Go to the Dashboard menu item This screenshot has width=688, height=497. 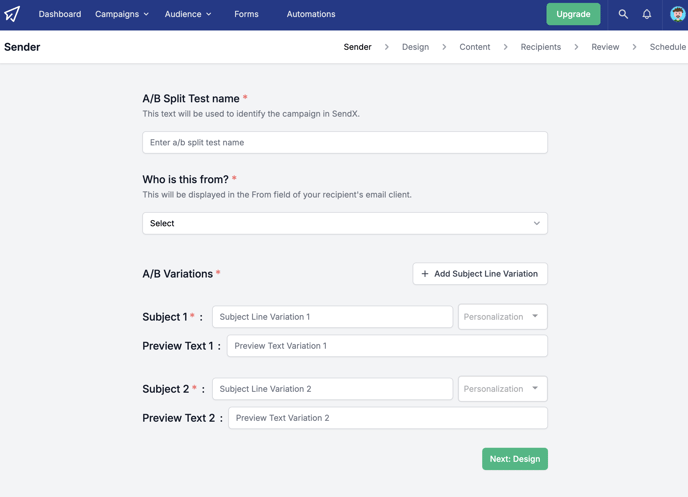point(60,14)
